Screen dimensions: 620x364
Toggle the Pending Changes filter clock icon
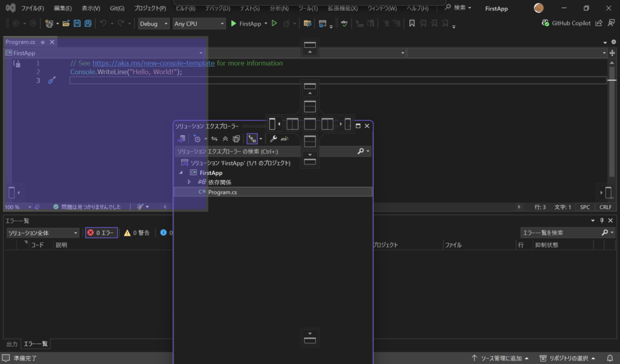[197, 138]
